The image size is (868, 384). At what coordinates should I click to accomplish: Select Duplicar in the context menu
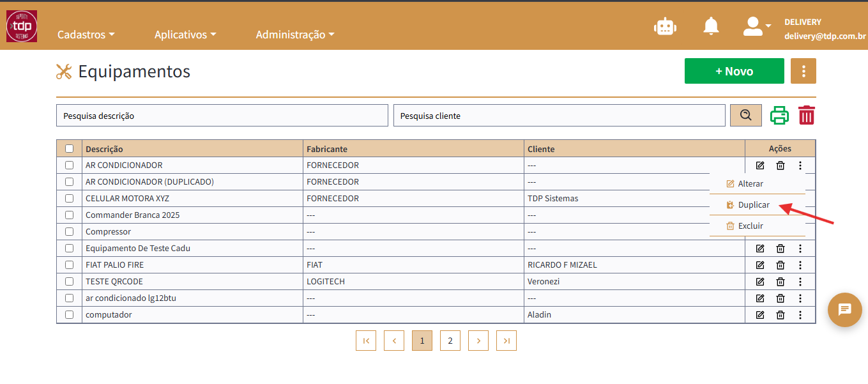click(758, 205)
